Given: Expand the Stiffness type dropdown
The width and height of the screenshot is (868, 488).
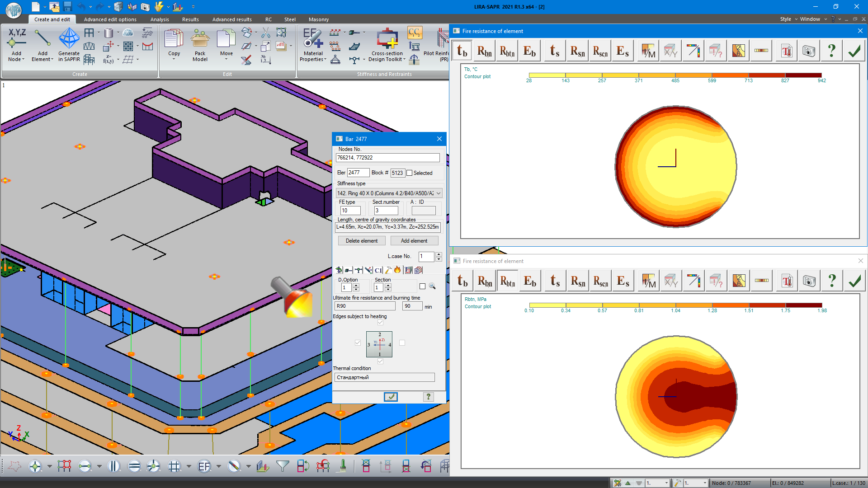Looking at the screenshot, I should (x=438, y=193).
